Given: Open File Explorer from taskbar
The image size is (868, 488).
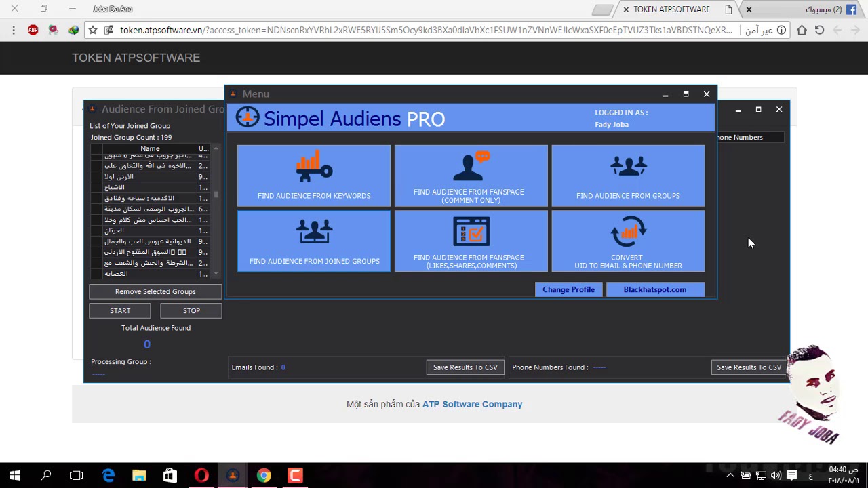Looking at the screenshot, I should (x=139, y=476).
